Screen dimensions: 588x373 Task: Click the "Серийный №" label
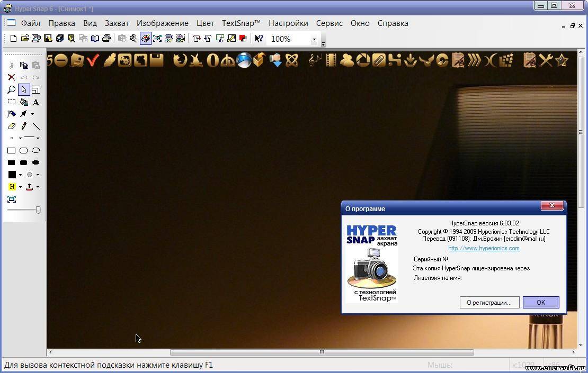(x=431, y=259)
